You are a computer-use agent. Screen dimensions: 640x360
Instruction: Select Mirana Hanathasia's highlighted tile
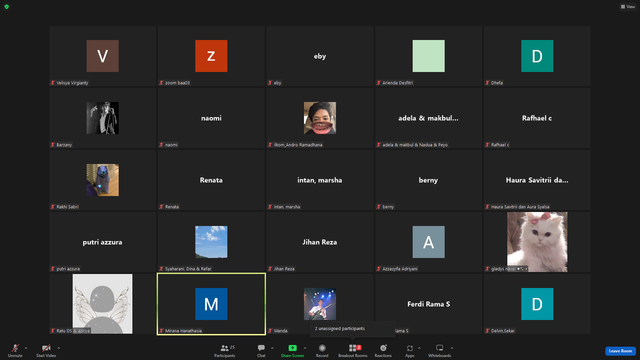211,304
